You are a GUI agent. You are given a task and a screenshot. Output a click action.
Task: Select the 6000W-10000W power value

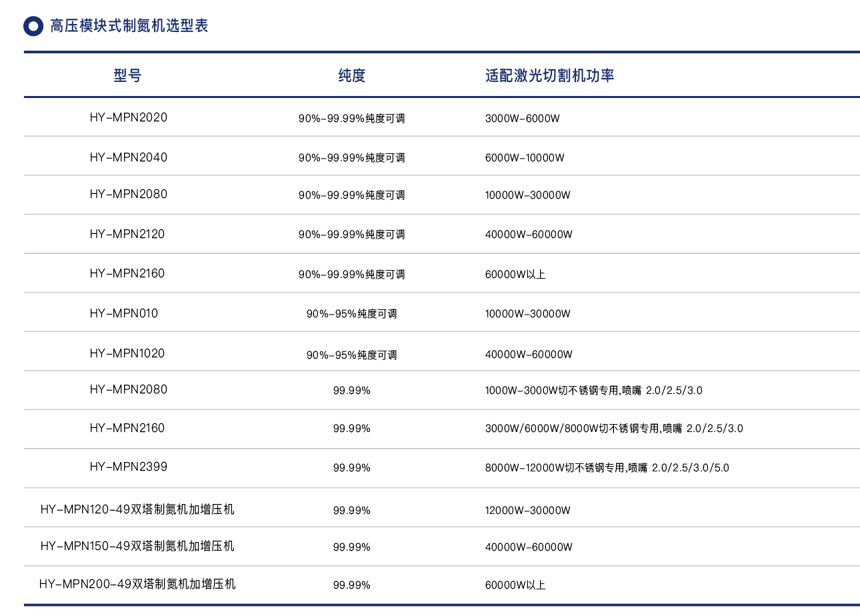coord(525,158)
